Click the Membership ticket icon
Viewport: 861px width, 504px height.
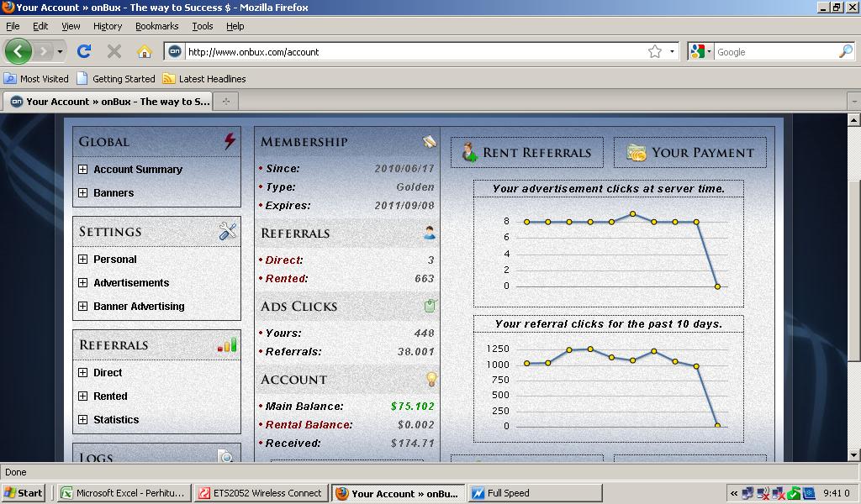(x=429, y=141)
